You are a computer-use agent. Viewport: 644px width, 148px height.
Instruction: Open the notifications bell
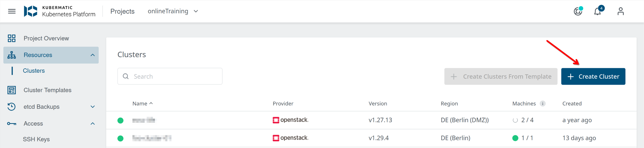coord(597,11)
